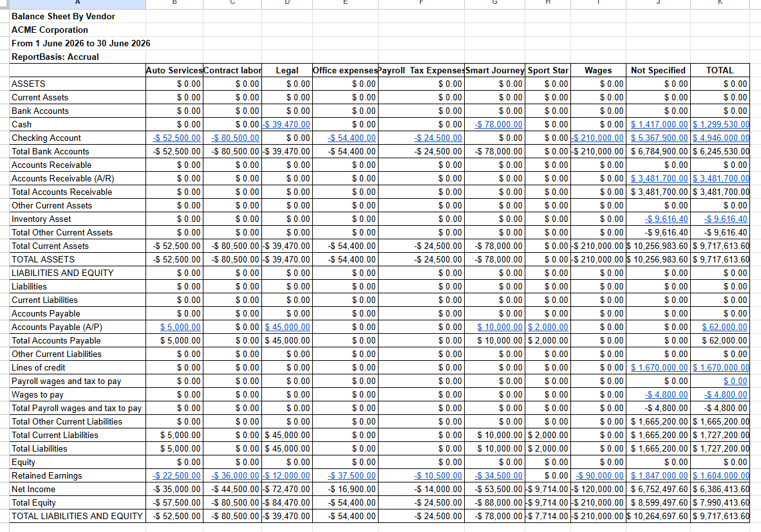This screenshot has width=761, height=532.
Task: Click Sport Star Accounts Payable link $ 2,000.00
Action: (x=548, y=327)
